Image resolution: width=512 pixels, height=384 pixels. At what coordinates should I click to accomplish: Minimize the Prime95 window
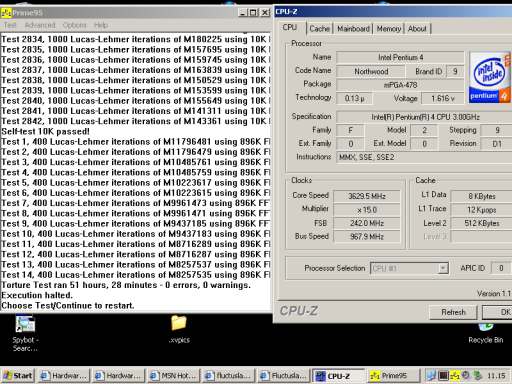(243, 13)
